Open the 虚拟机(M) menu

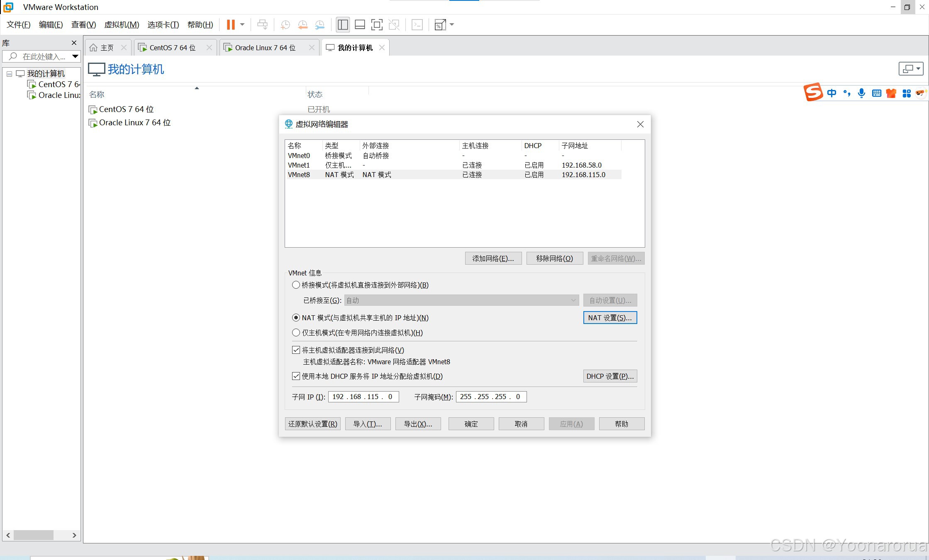point(121,24)
